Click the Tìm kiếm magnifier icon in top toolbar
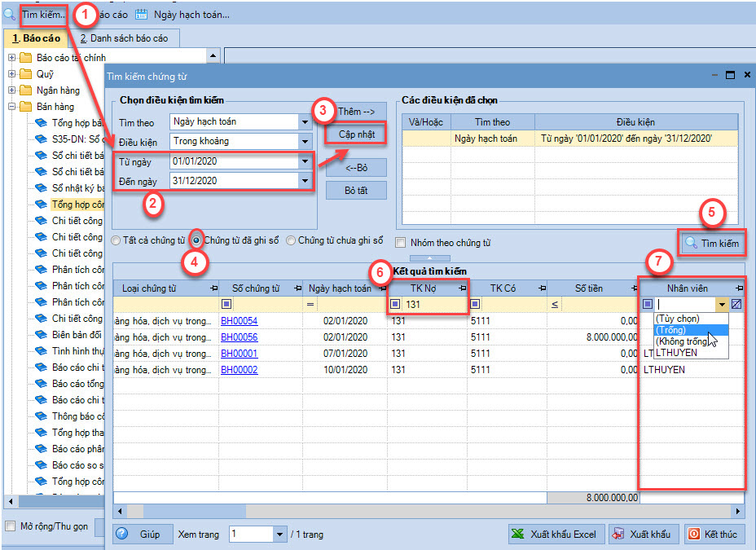The image size is (756, 550). pos(9,15)
